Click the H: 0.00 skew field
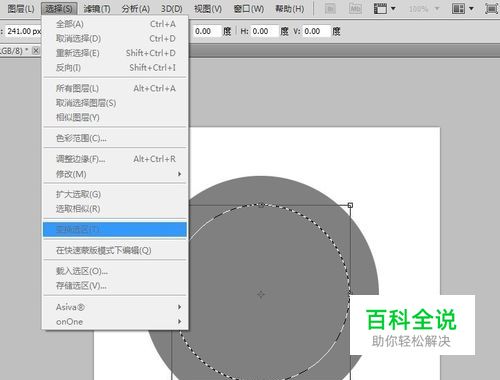This screenshot has height=380, width=500. 265,31
